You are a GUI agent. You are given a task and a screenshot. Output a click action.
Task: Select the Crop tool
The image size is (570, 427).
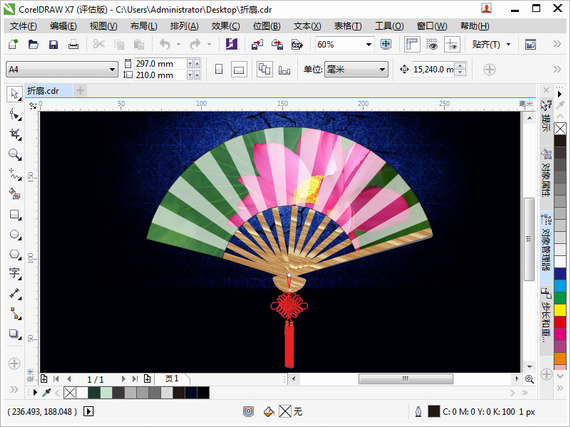point(15,134)
